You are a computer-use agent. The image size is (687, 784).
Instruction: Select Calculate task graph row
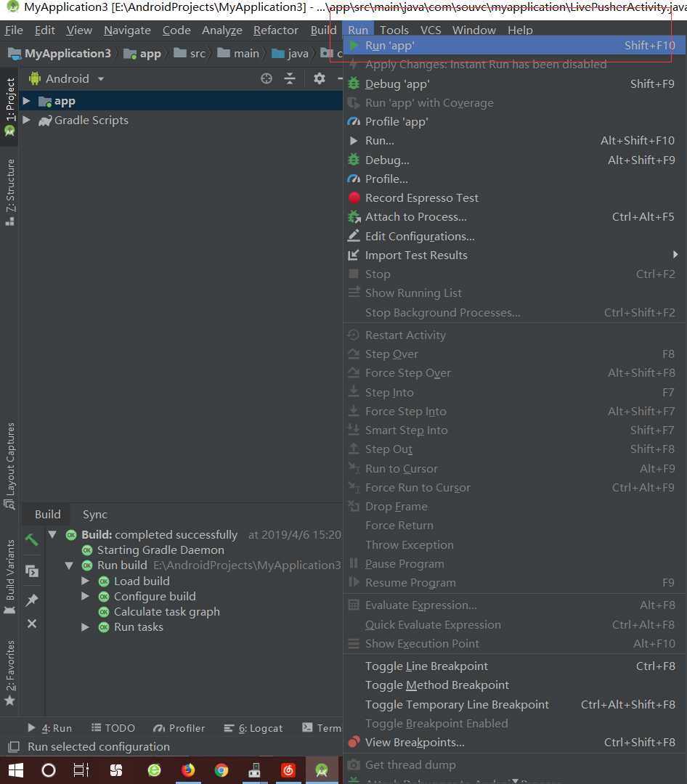pos(159,612)
